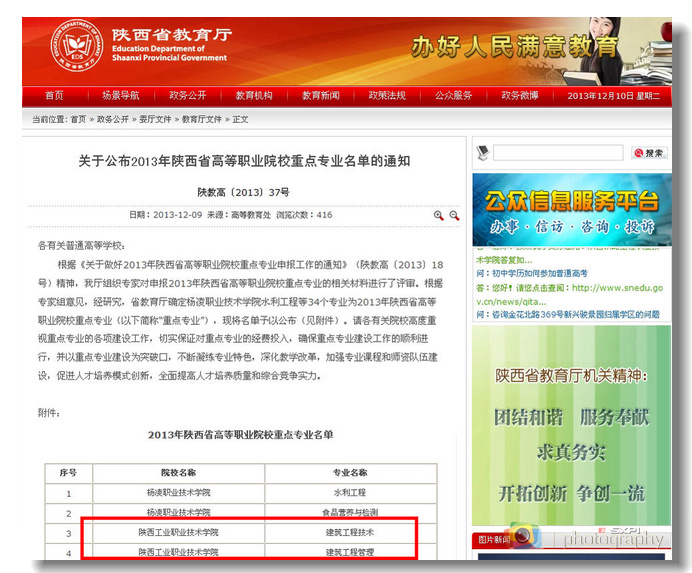Focus the site search input field
692x573 pixels.
560,152
